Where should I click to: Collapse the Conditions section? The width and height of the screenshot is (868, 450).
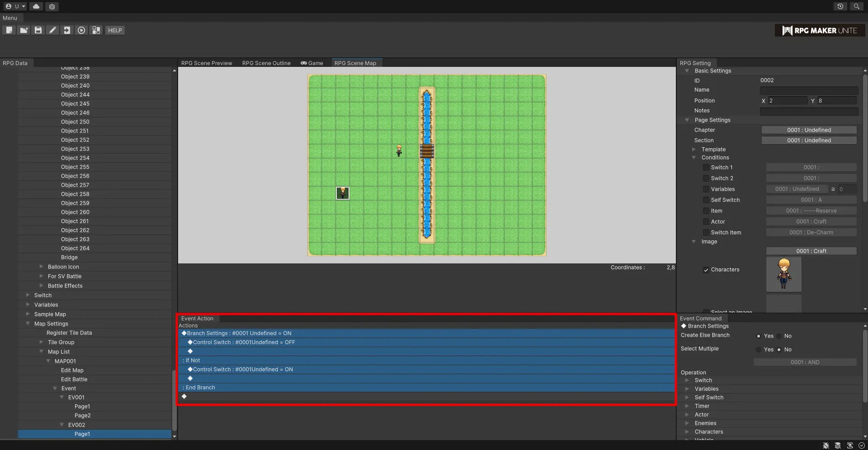693,158
